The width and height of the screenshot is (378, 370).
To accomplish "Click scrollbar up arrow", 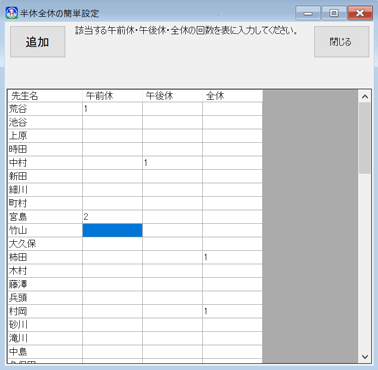I will (365, 97).
